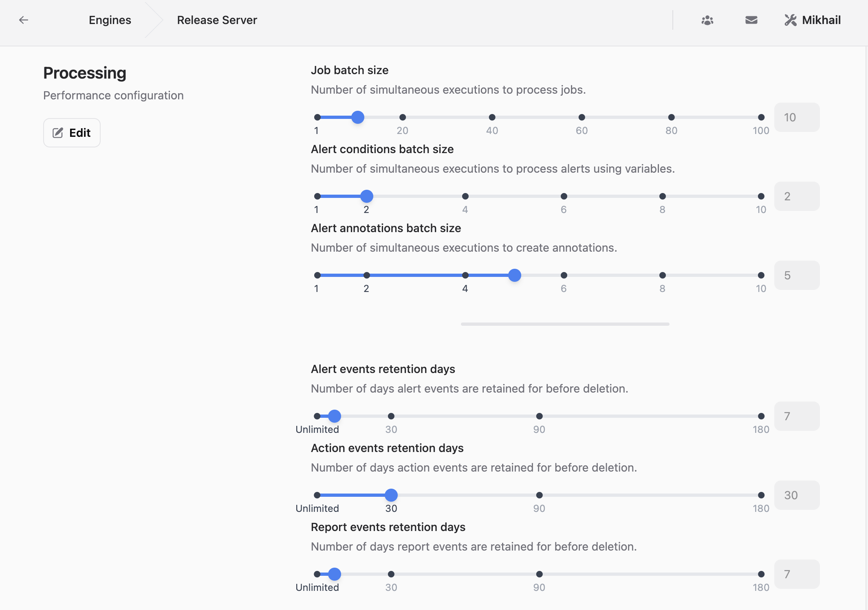This screenshot has height=610, width=868.
Task: Open the mail envelope icon
Action: pos(751,20)
